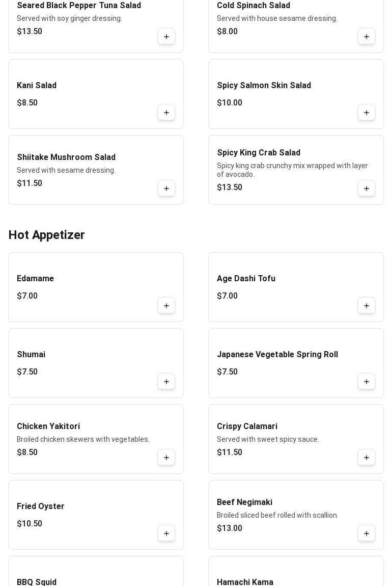
Task: Click plus icon for Edamame
Action: (166, 306)
